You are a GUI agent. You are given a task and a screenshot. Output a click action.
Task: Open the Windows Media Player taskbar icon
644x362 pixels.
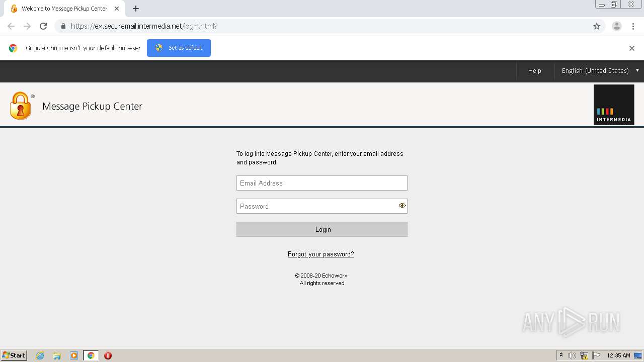(74, 355)
